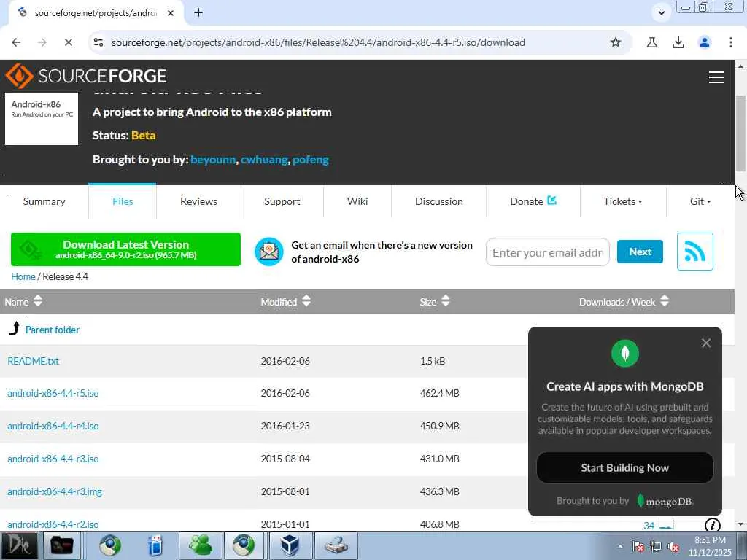Download android-x86-4.4-r5.iso
Screen dimensions: 747x560
[53, 393]
